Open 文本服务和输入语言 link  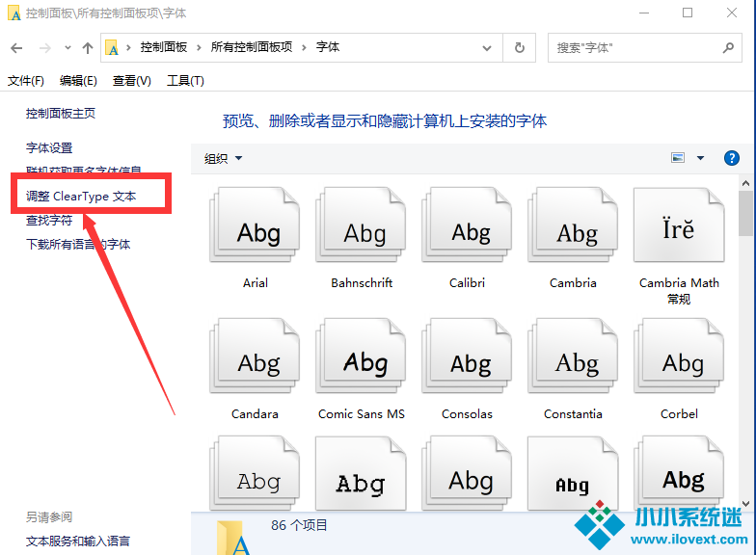click(78, 542)
